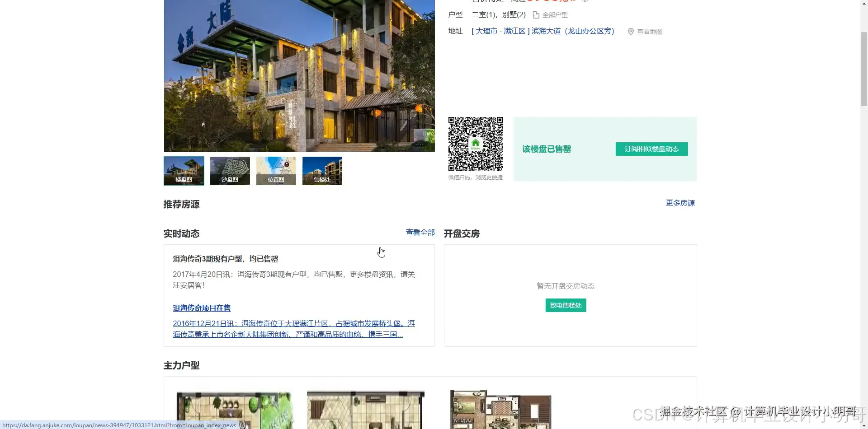Select the 沙盘图 thumbnail
Screen dimensions: 868x429
(230, 171)
